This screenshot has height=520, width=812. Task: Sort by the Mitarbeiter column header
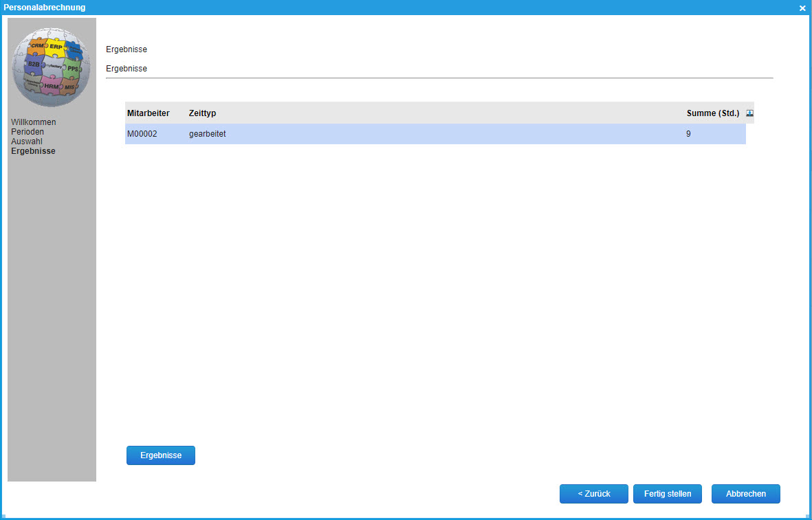pos(148,113)
